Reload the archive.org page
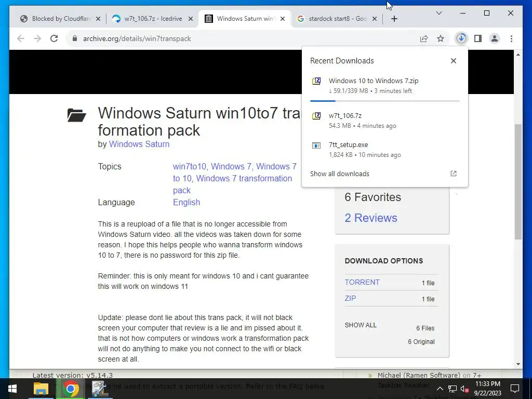The height and width of the screenshot is (399, 532). 54,38
